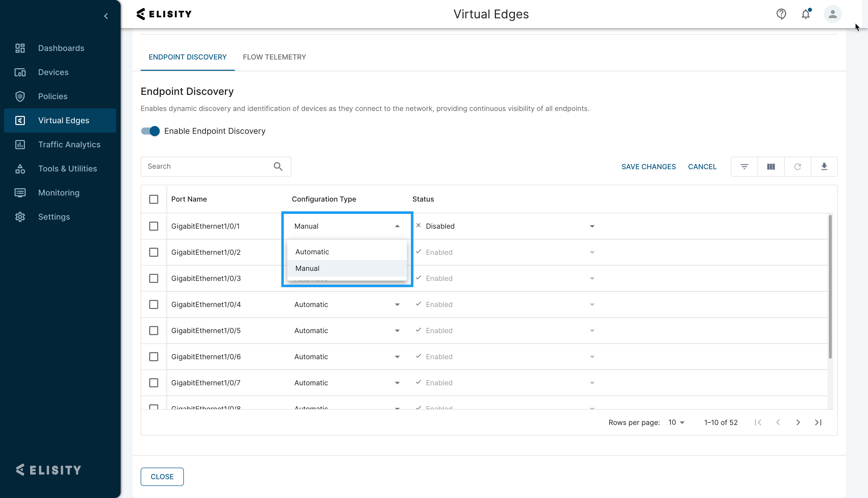
Task: Click the search magnifier icon
Action: click(278, 167)
